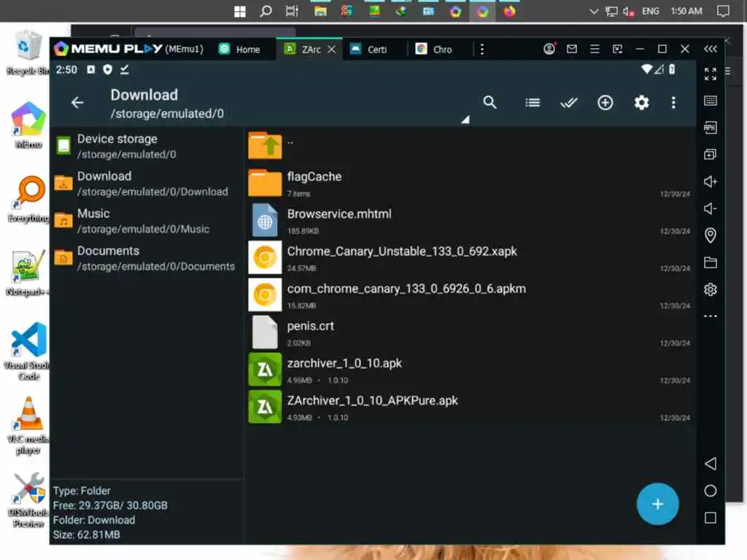Click ENG language indicator in tray

coord(650,11)
